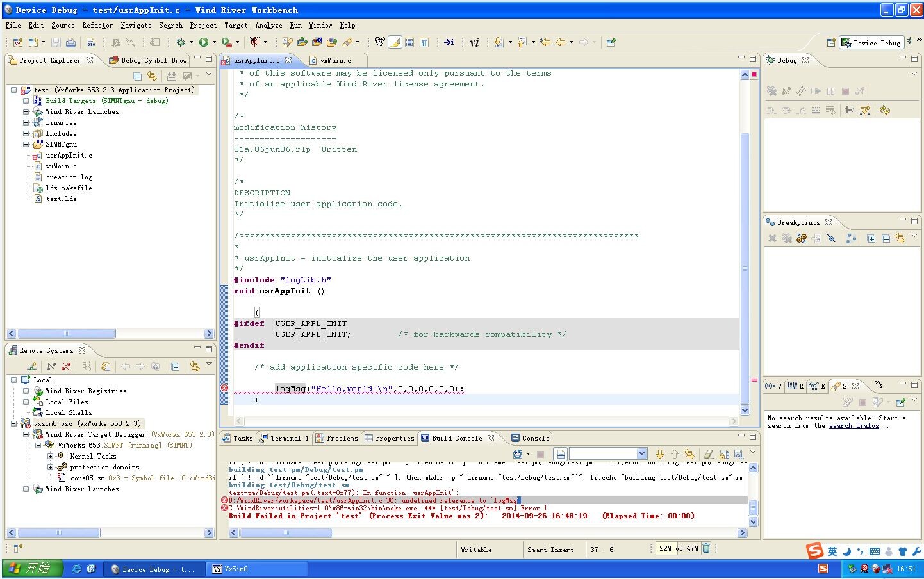Image resolution: width=924 pixels, height=579 pixels.
Task: Open the Refactor menu
Action: click(97, 25)
